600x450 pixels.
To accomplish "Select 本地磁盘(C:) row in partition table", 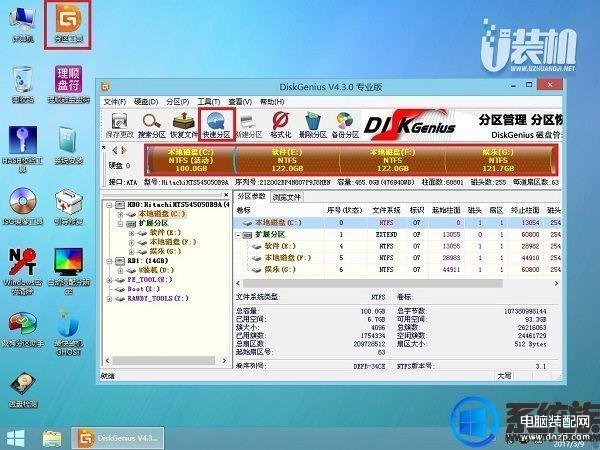I will coord(397,222).
